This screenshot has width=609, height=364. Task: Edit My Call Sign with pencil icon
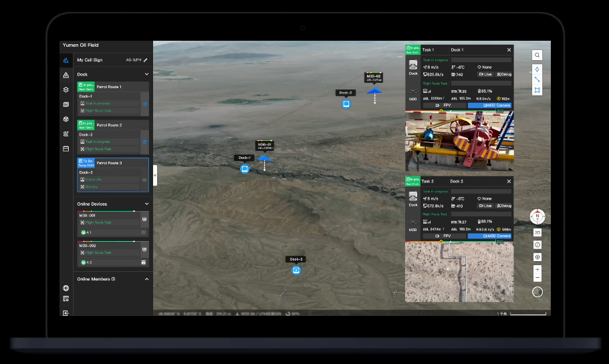(146, 60)
